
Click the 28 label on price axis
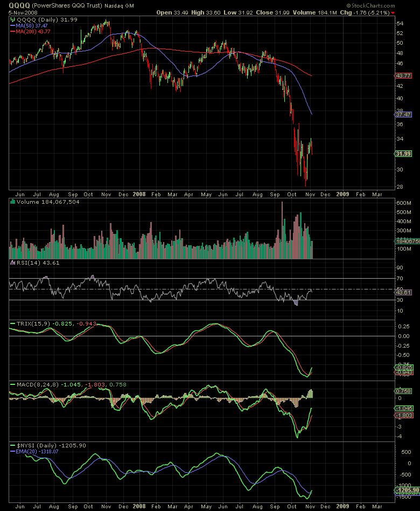pos(400,187)
